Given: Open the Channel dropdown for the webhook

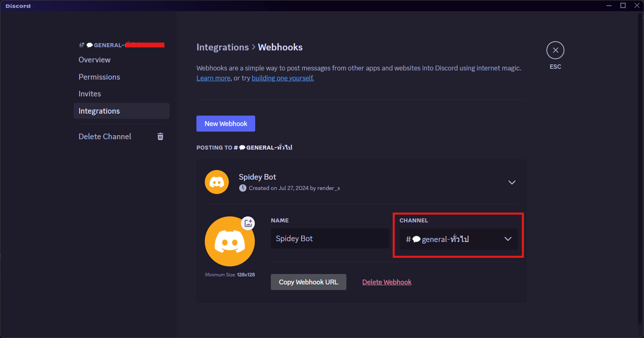Looking at the screenshot, I should click(x=458, y=239).
